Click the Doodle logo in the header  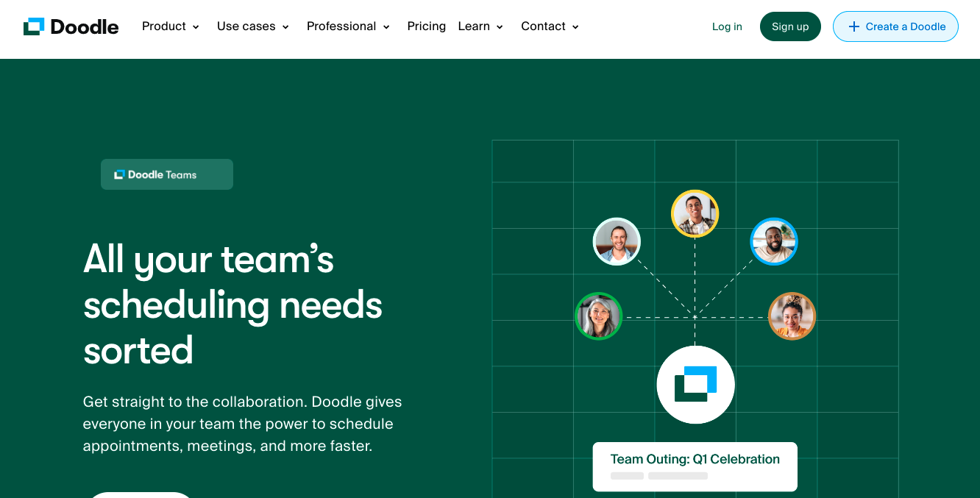coord(71,26)
